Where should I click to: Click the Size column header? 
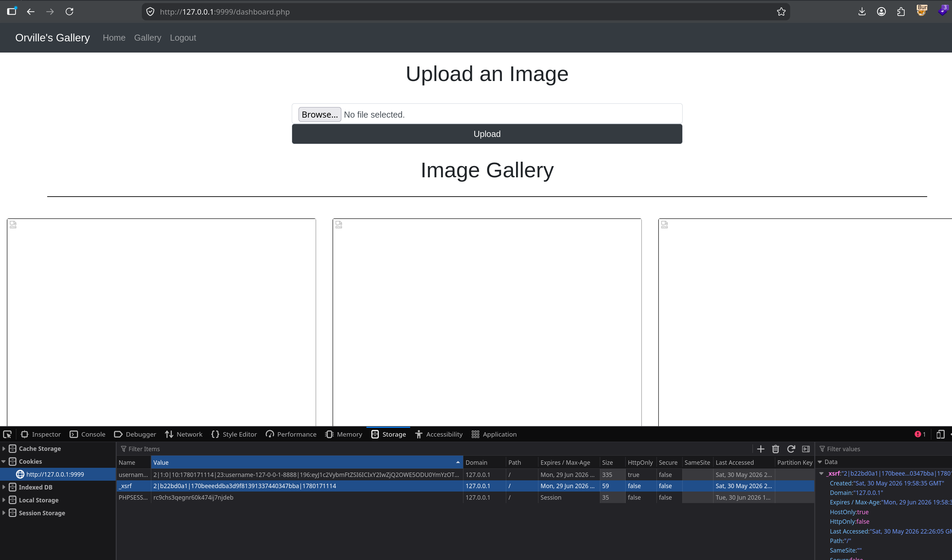[612, 462]
